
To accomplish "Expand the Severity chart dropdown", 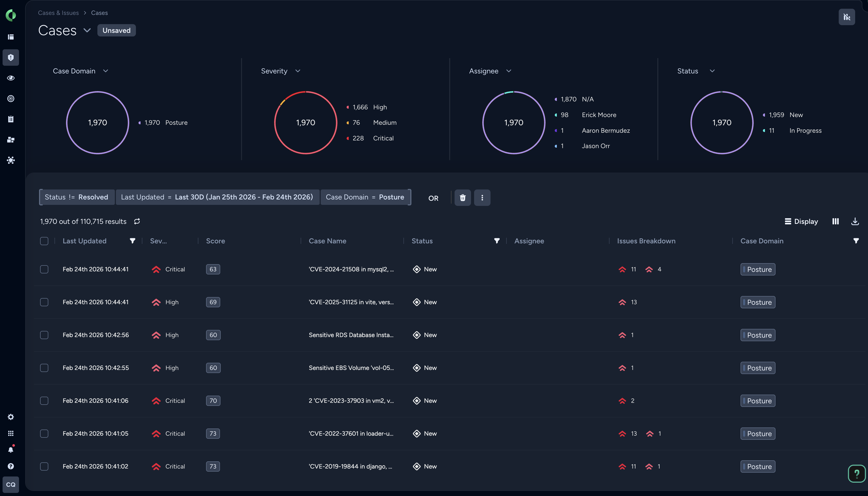I will click(297, 71).
